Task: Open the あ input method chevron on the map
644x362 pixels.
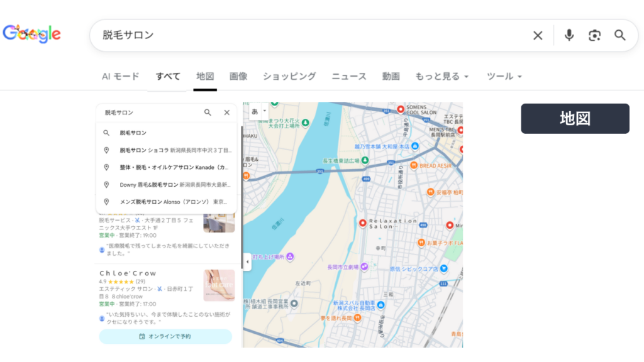Action: pyautogui.click(x=265, y=111)
